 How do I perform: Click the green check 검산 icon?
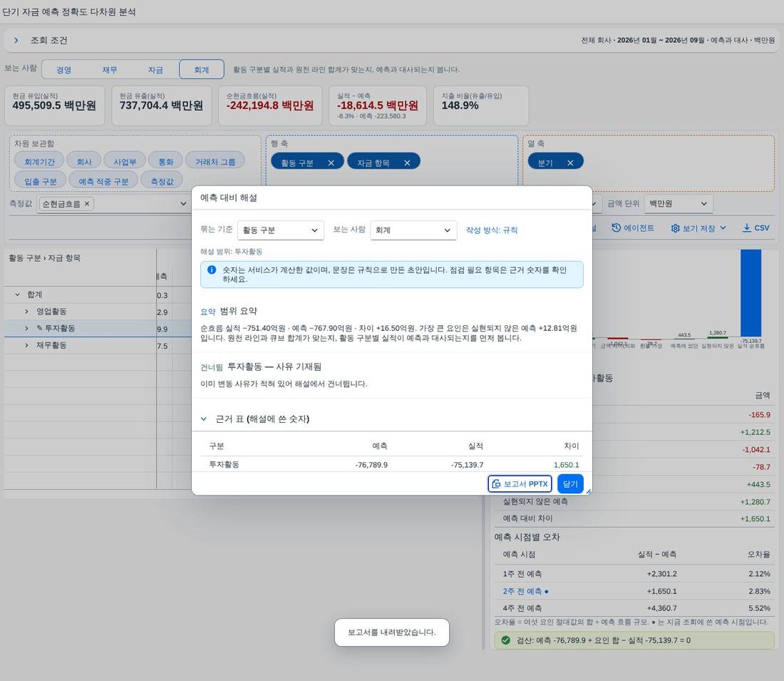[505, 640]
